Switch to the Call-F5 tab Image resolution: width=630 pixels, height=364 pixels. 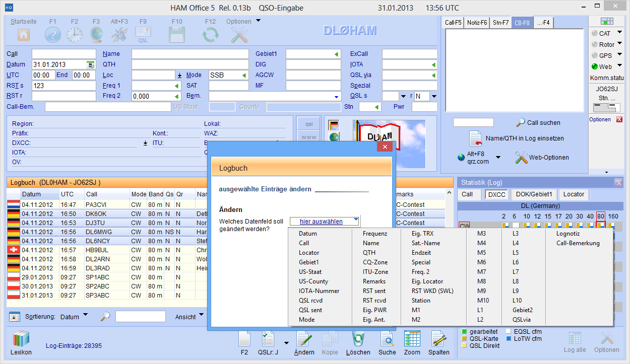pyautogui.click(x=453, y=23)
